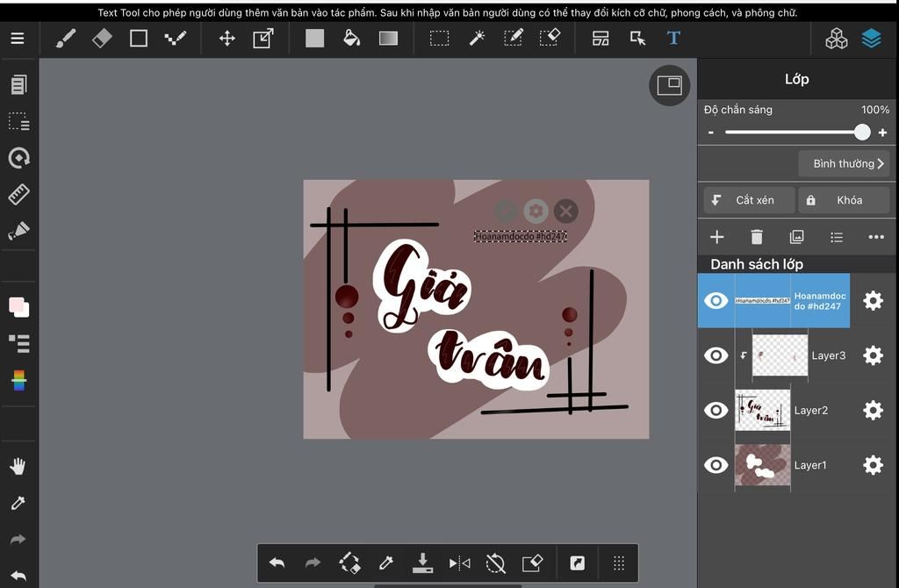Activate the Text tool
This screenshot has height=588, width=899.
[x=673, y=39]
